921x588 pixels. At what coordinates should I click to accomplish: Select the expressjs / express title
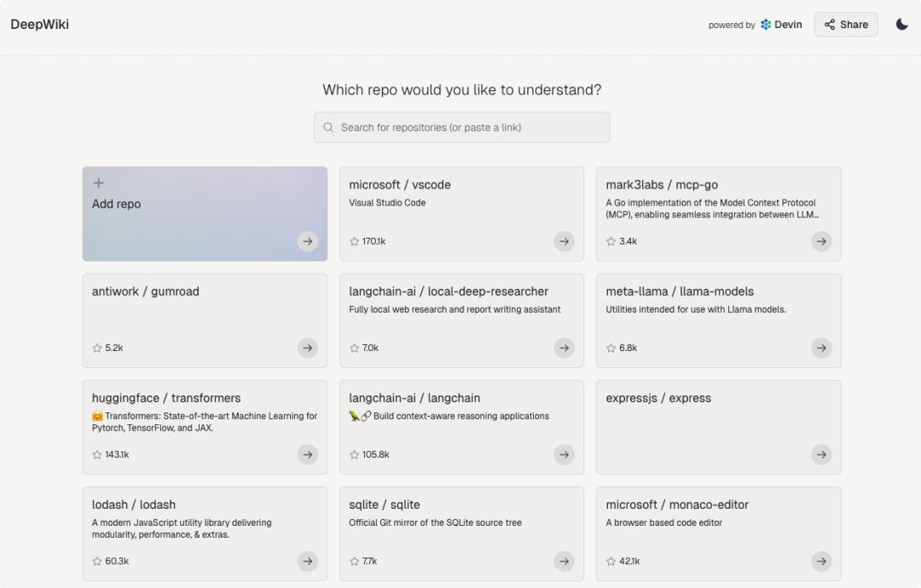658,399
